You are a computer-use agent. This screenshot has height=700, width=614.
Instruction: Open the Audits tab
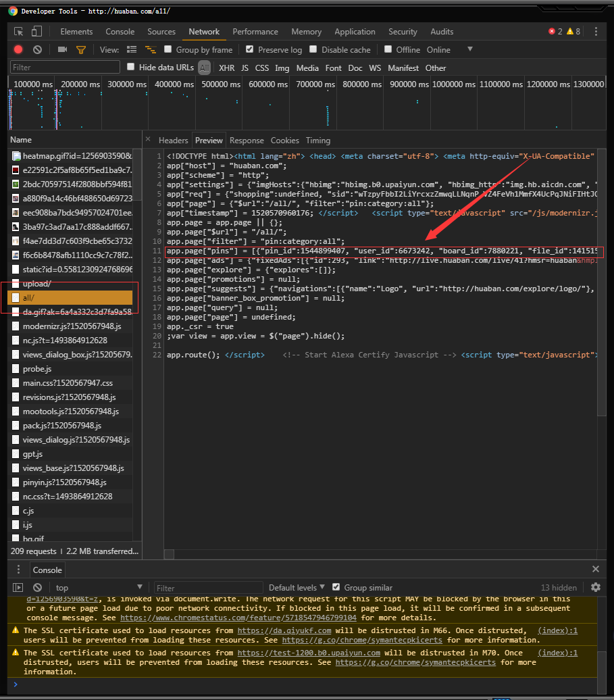pos(442,32)
